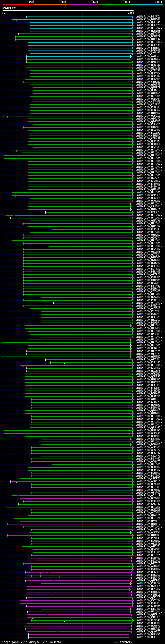This screenshot has width=165, height=644.
Task: Click the query end position label 246
Action: tap(130, 13)
